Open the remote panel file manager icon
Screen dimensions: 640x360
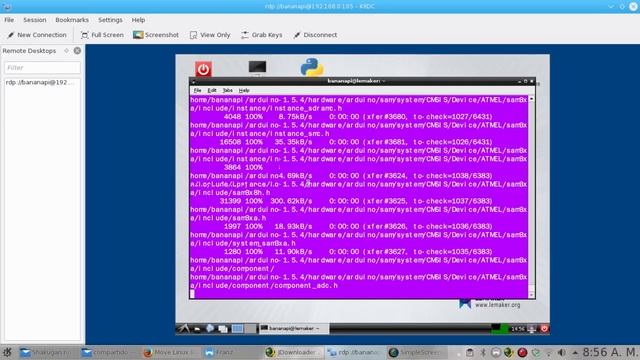197,329
